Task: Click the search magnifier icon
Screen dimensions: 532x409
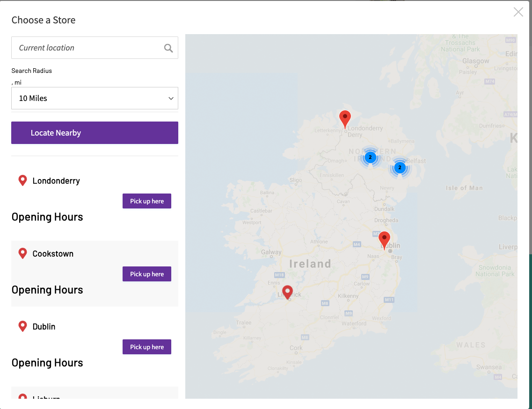Action: pos(168,48)
